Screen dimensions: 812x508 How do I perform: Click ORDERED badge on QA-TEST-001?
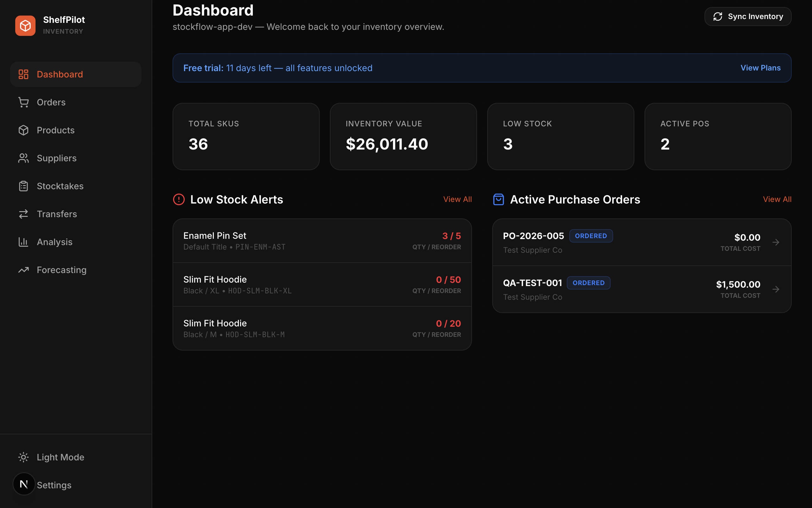tap(588, 283)
